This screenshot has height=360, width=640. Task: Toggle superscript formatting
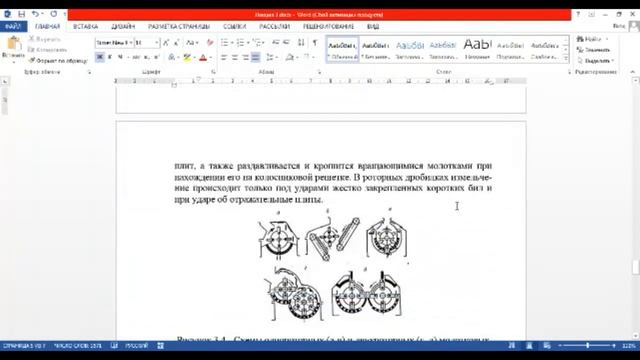(157, 57)
